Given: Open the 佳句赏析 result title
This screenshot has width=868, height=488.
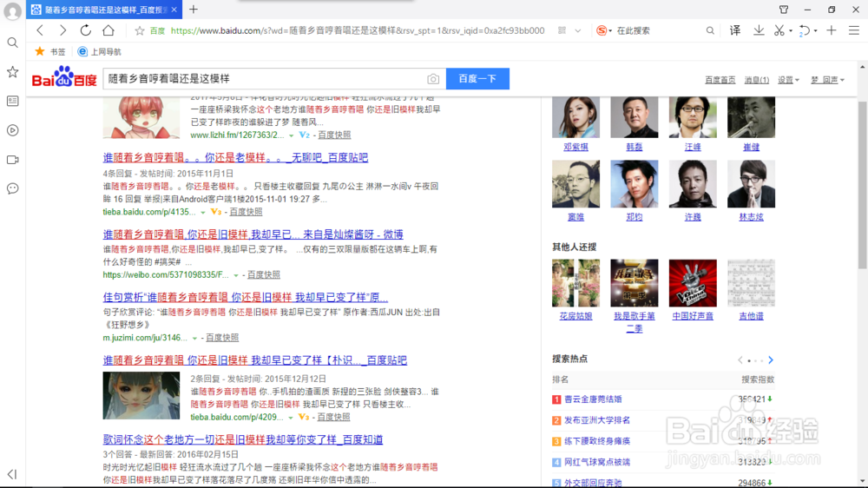Looking at the screenshot, I should [x=246, y=298].
